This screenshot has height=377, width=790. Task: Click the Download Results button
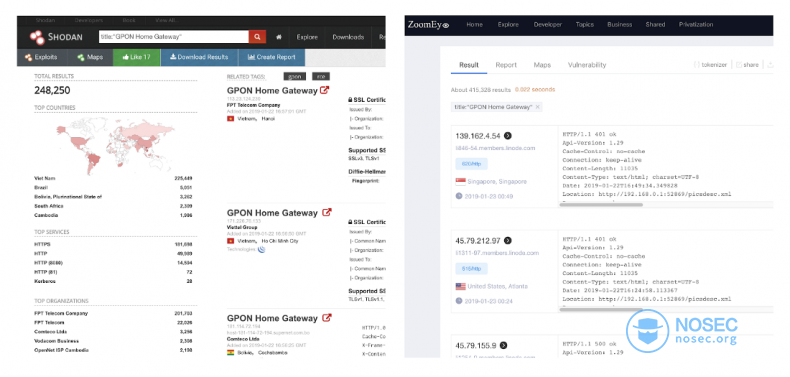pos(199,57)
